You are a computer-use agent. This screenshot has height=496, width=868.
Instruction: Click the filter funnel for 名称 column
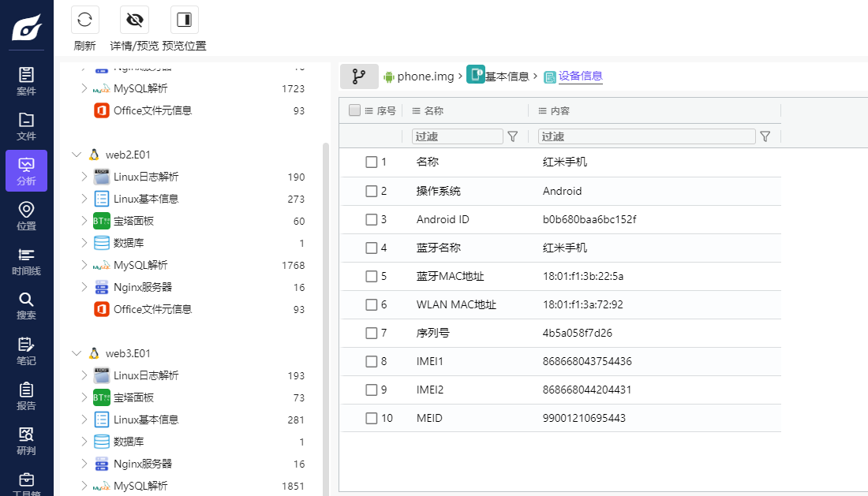(513, 136)
